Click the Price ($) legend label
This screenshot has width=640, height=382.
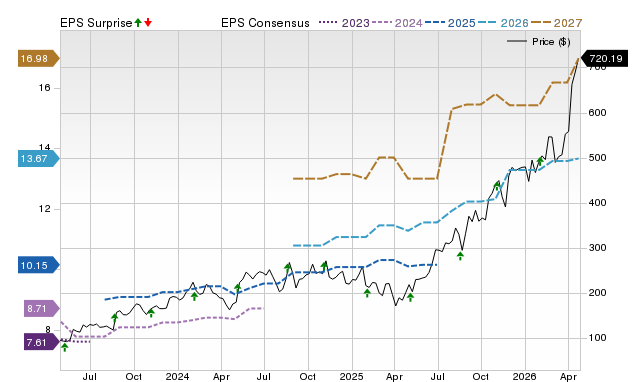(x=551, y=42)
